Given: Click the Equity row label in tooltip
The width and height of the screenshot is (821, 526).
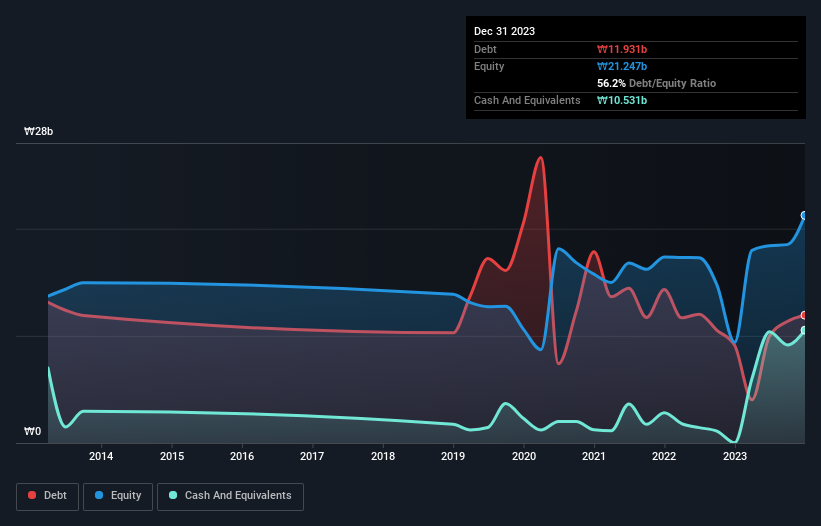Looking at the screenshot, I should pyautogui.click(x=489, y=66).
